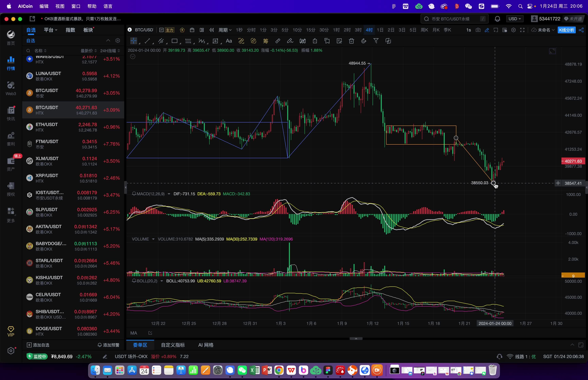Screen dimensions: 588x380
Task: Click 添加自选 add to watchlist
Action: point(38,345)
